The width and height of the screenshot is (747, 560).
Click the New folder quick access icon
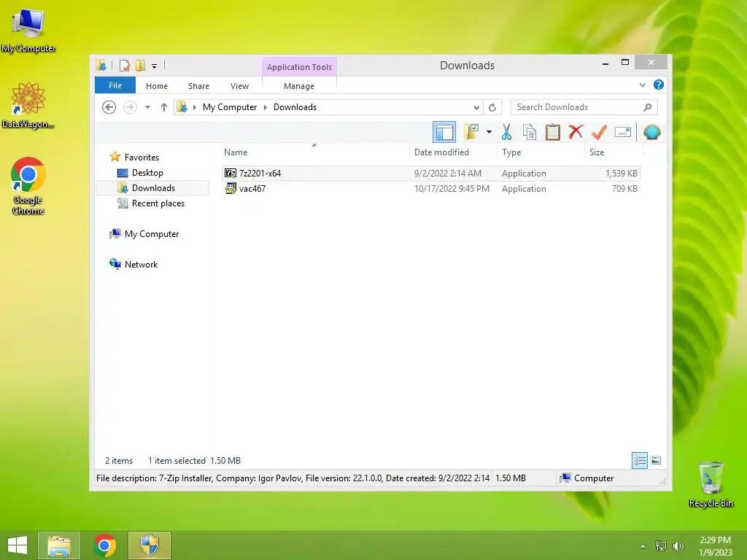click(140, 65)
